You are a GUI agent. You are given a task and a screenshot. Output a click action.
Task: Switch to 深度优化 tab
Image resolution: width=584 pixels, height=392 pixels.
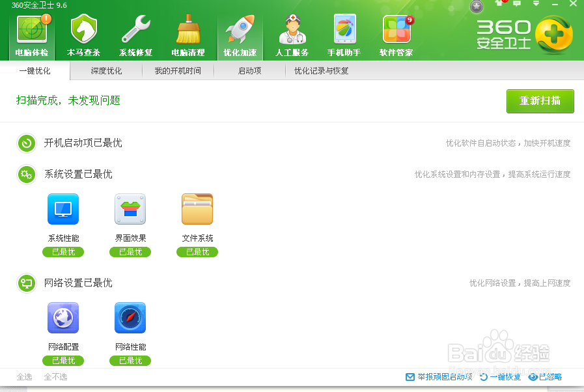click(x=106, y=70)
